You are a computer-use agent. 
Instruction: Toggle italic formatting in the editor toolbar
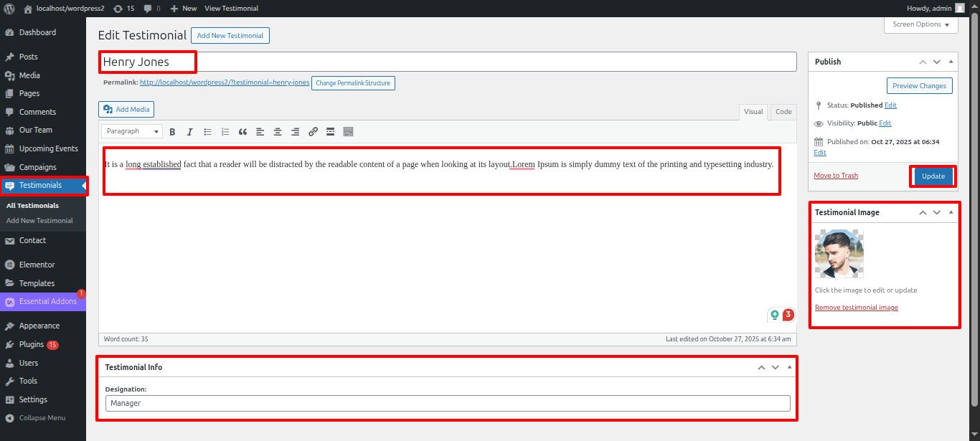(190, 132)
